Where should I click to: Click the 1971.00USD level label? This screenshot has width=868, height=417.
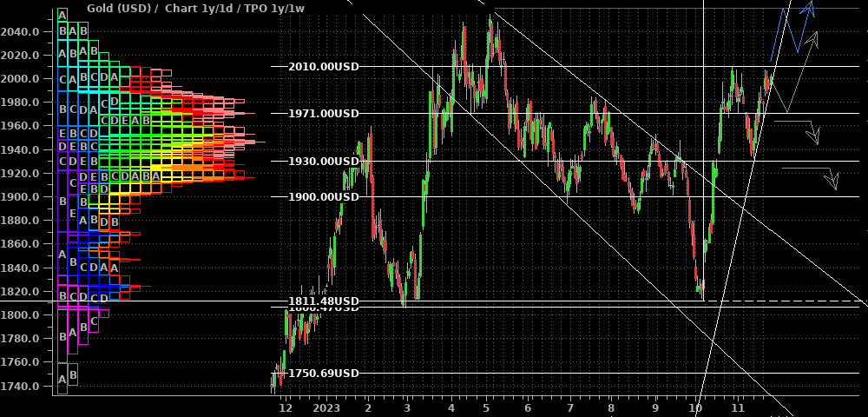point(323,114)
